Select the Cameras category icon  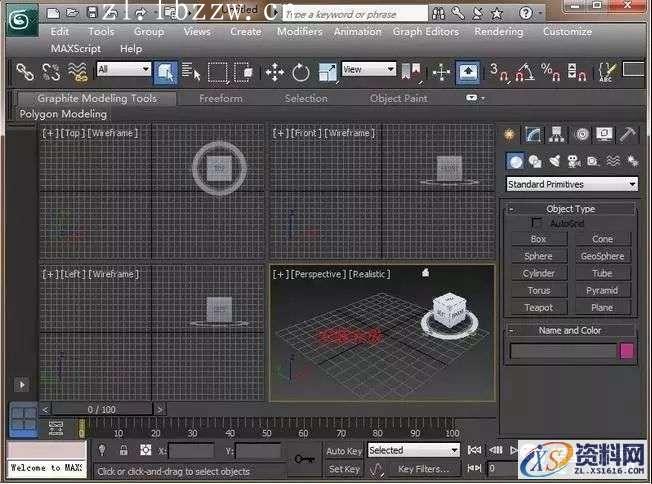point(574,161)
